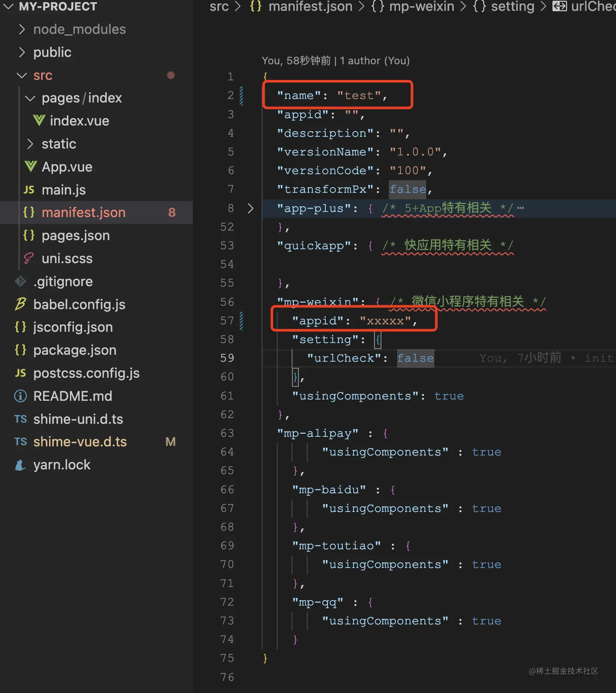This screenshot has height=693, width=616.
Task: Open yarn.lock via its file icon
Action: click(x=20, y=465)
